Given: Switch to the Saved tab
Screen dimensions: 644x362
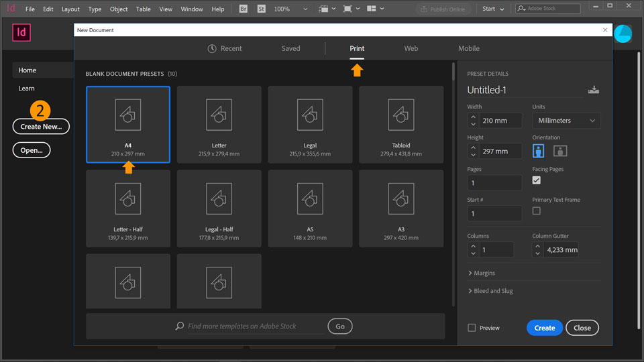Looking at the screenshot, I should [x=290, y=48].
